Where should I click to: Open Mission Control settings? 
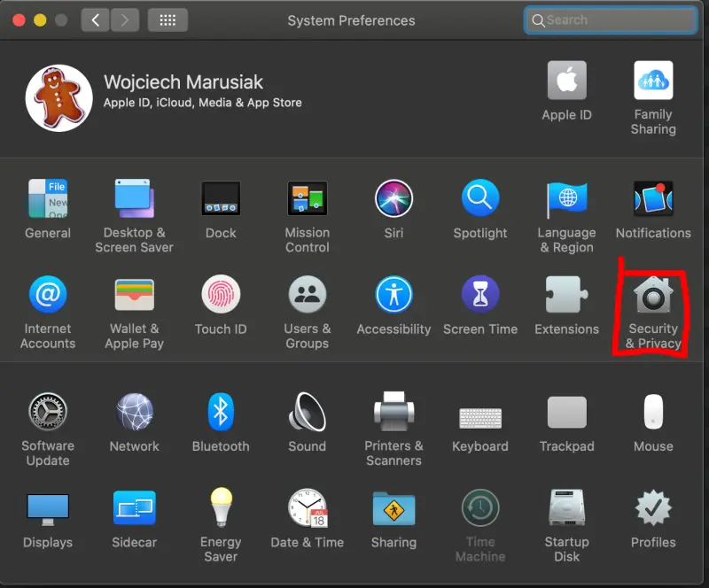(307, 199)
